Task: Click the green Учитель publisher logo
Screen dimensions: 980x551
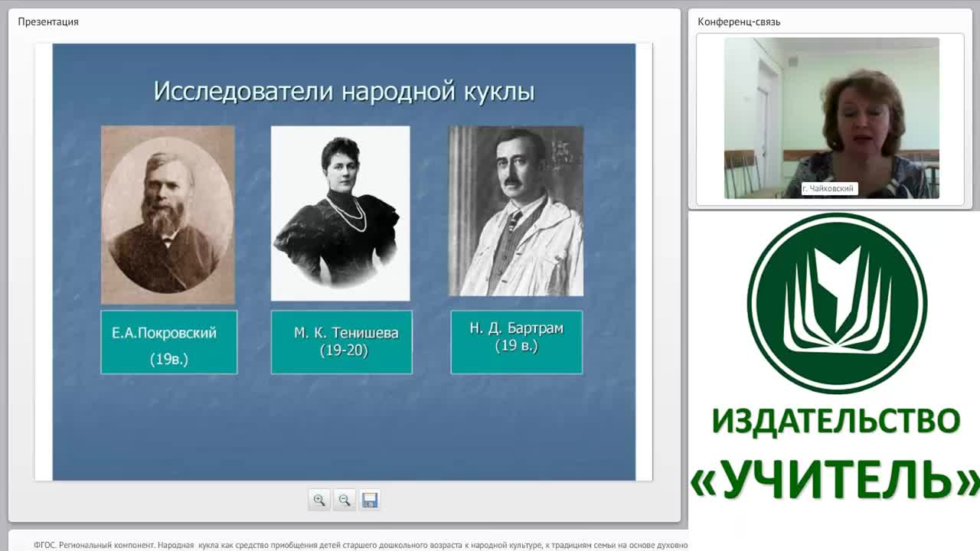Action: click(x=838, y=303)
